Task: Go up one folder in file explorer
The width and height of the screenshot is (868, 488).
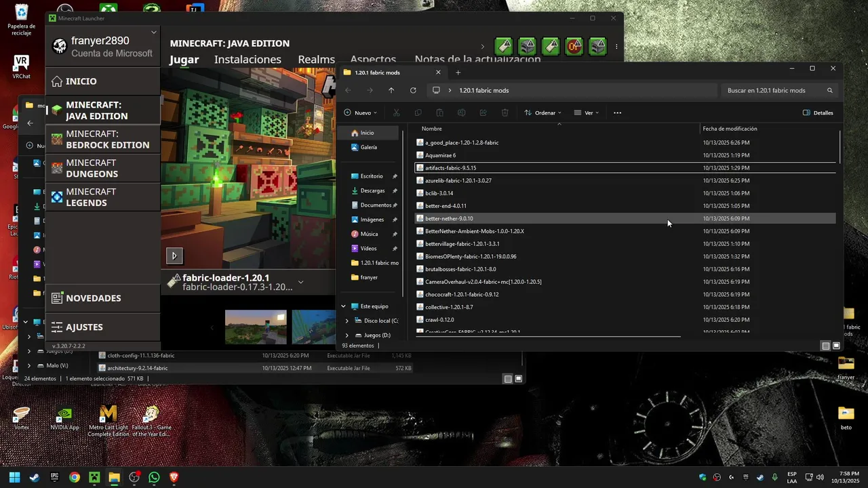Action: [x=391, y=90]
